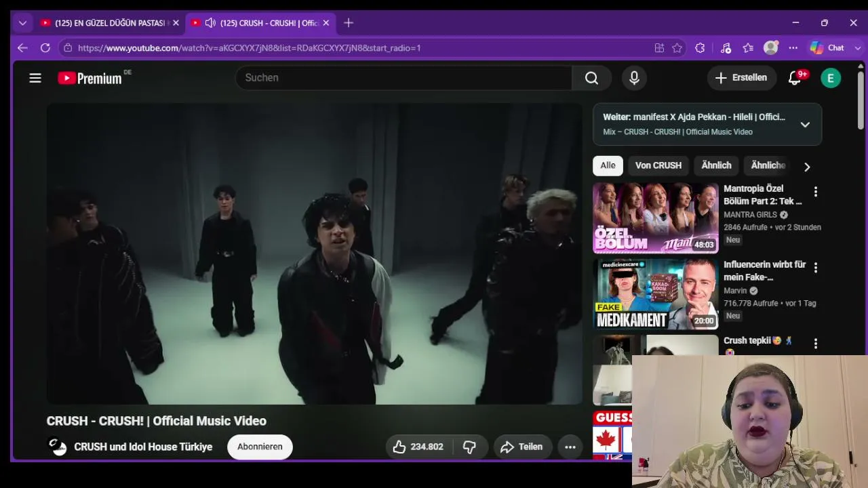Reload the current page
868x488 pixels.
(45, 48)
